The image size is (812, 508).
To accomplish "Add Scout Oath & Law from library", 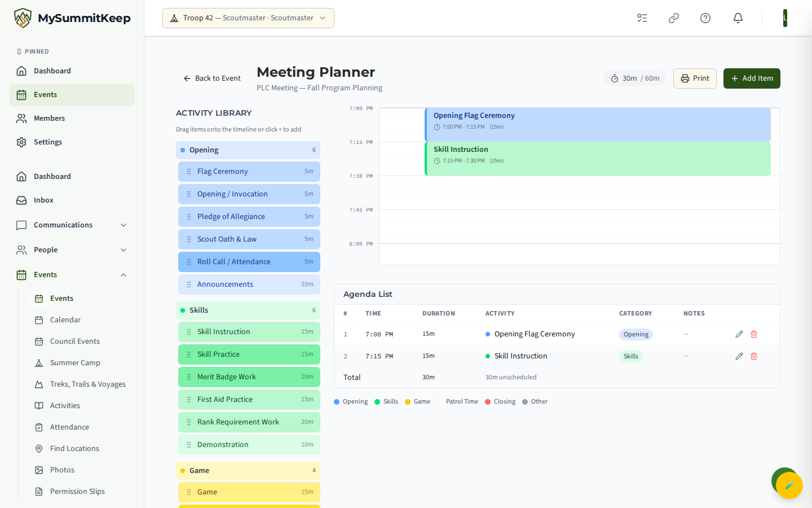I will click(249, 239).
